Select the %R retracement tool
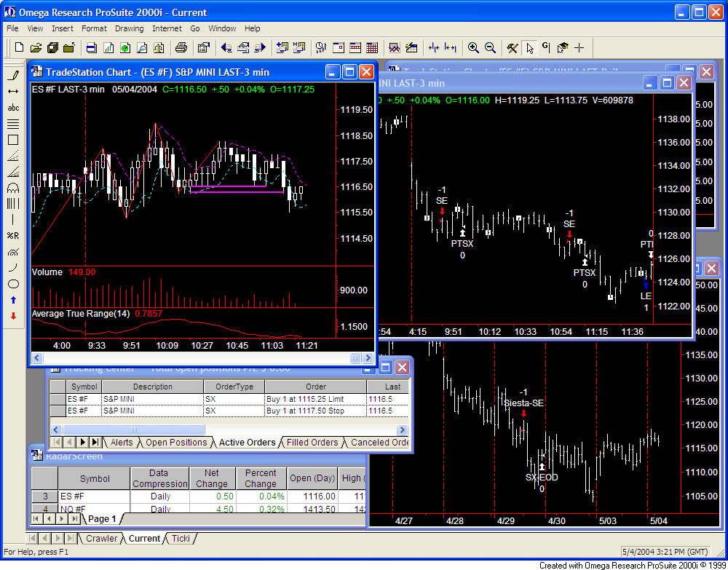Screen dimensions: 728x570 tap(13, 236)
